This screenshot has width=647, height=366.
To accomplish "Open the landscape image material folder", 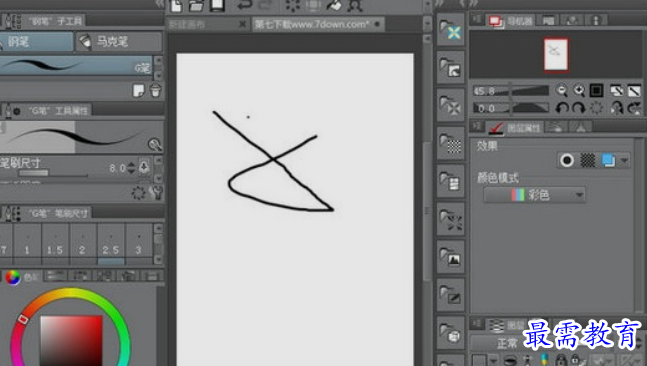I will click(x=451, y=257).
